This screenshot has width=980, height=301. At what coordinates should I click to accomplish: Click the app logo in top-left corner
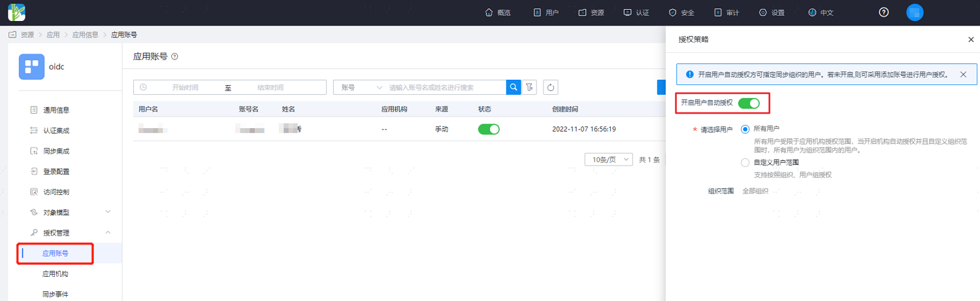point(16,12)
